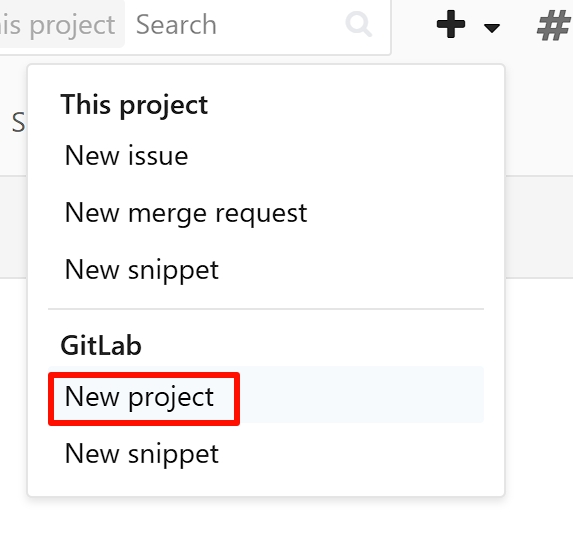This screenshot has width=574, height=542.
Task: Focus the Search input field
Action: pyautogui.click(x=238, y=25)
